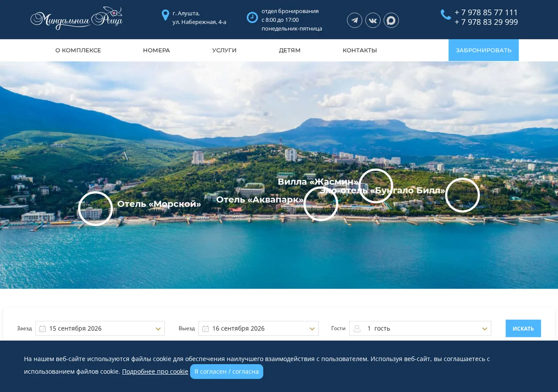Image resolution: width=558 pixels, height=392 pixels.
Task: Click the ИСКАТЬ search button
Action: 523,328
